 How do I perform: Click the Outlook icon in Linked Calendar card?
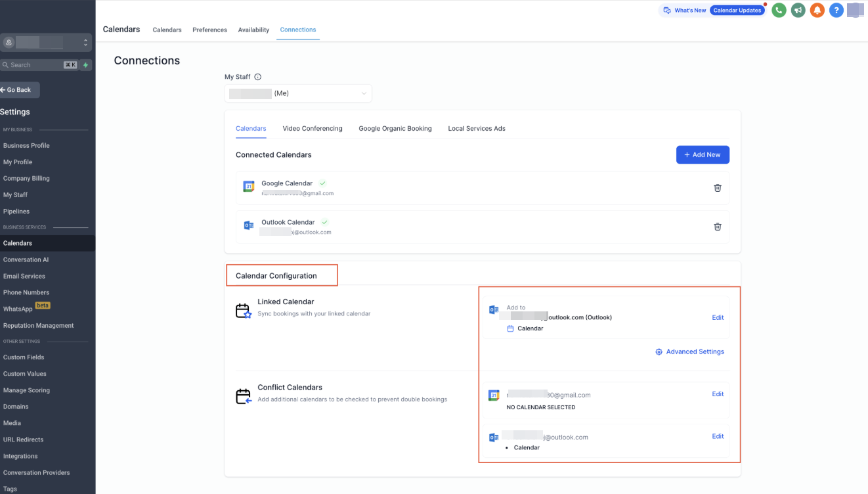pyautogui.click(x=494, y=309)
